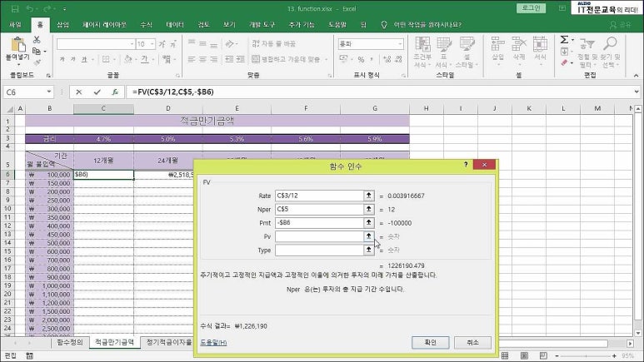Screen dimensions: 644x362
Task: Open the File tab
Action: pos(15,25)
